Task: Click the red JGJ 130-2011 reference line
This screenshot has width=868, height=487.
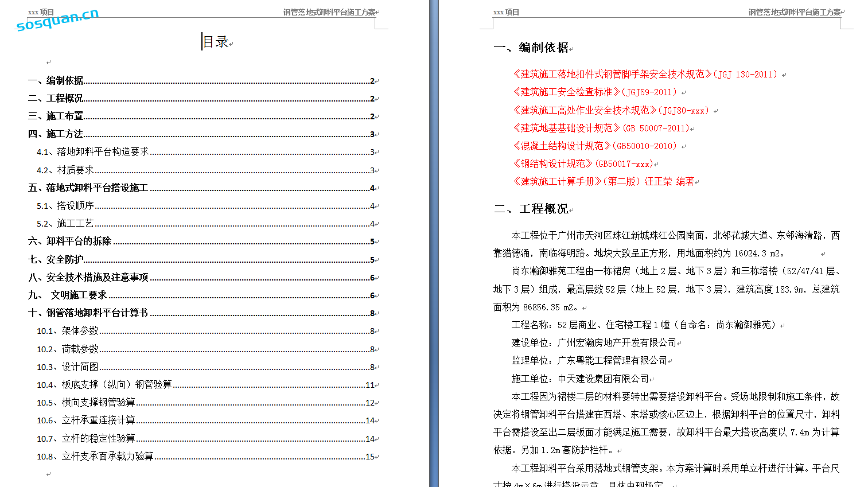Action: [645, 75]
